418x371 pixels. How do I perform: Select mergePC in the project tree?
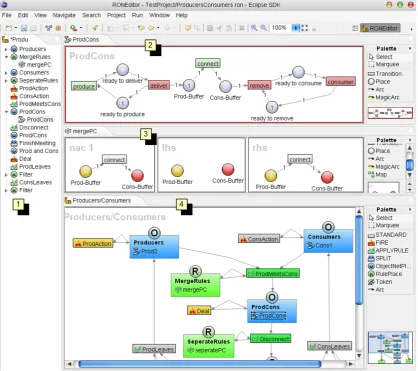(35, 65)
